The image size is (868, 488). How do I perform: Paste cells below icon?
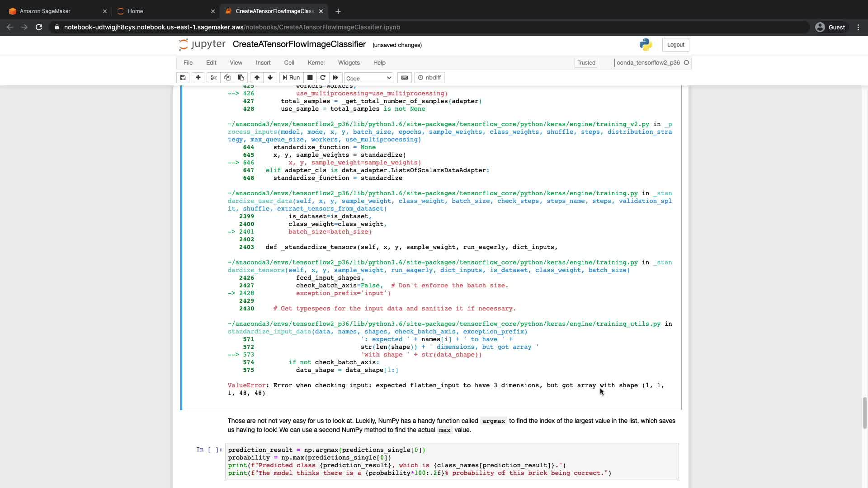[241, 78]
